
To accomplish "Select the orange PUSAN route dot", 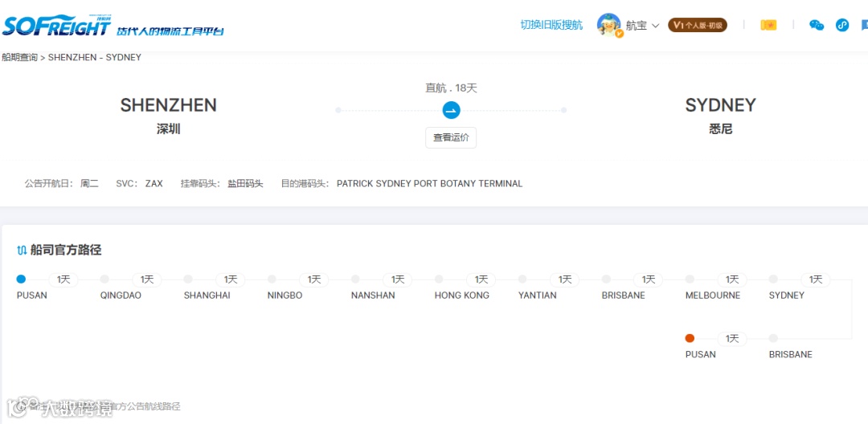I will [x=690, y=338].
